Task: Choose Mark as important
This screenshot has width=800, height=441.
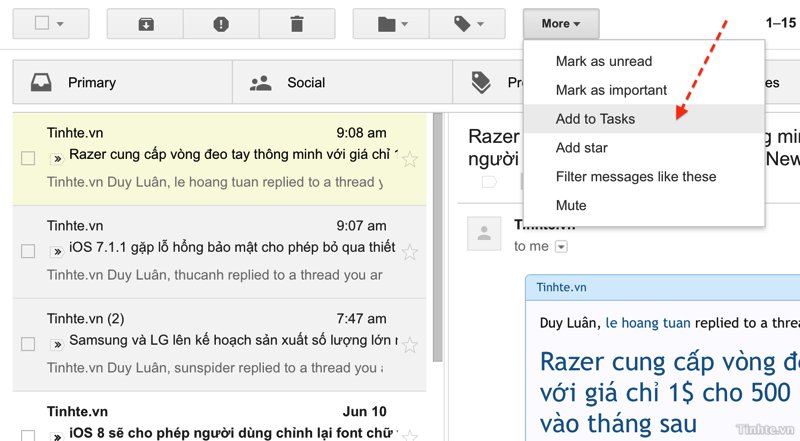Action: [644, 90]
